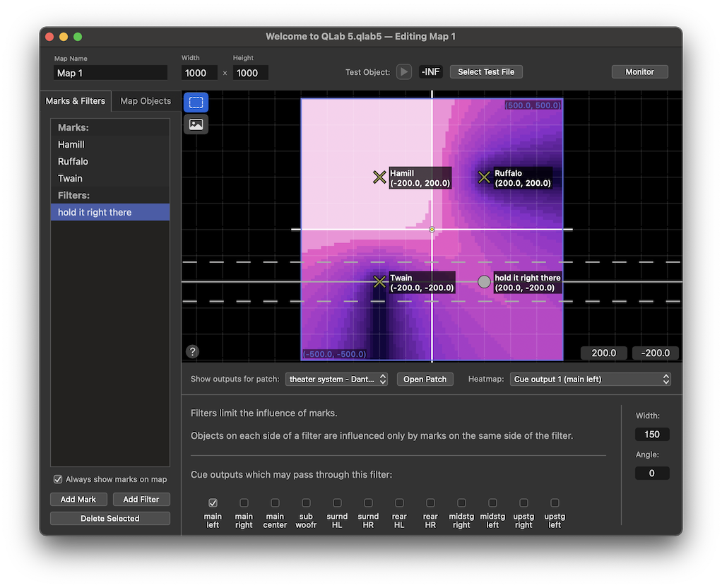The width and height of the screenshot is (722, 588).
Task: Open the patch with Open Patch
Action: pyautogui.click(x=425, y=379)
